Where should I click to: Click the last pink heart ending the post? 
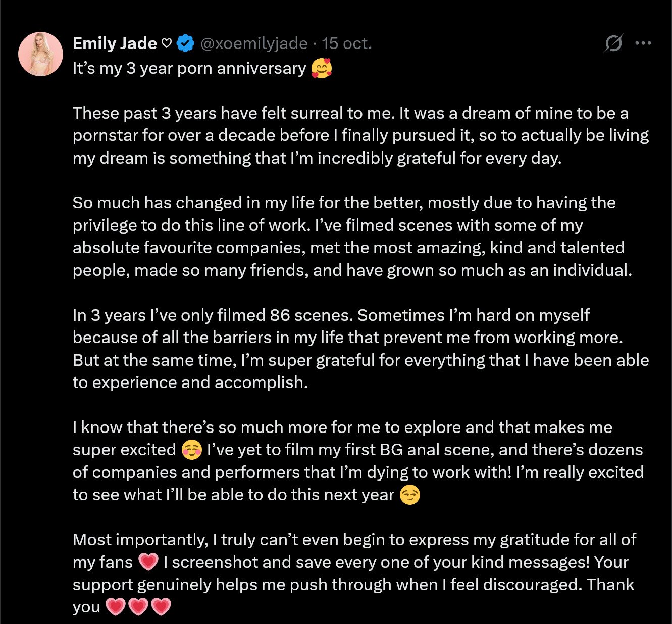161,607
